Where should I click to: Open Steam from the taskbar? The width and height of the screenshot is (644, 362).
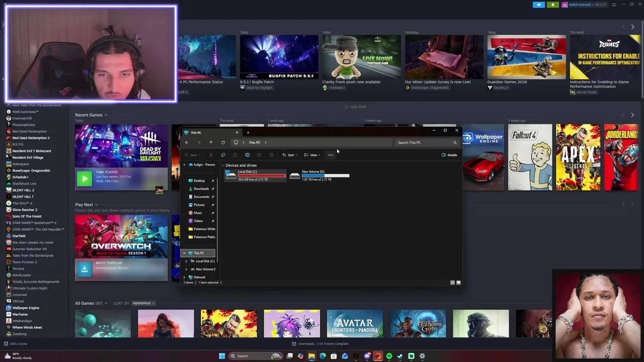(400, 356)
